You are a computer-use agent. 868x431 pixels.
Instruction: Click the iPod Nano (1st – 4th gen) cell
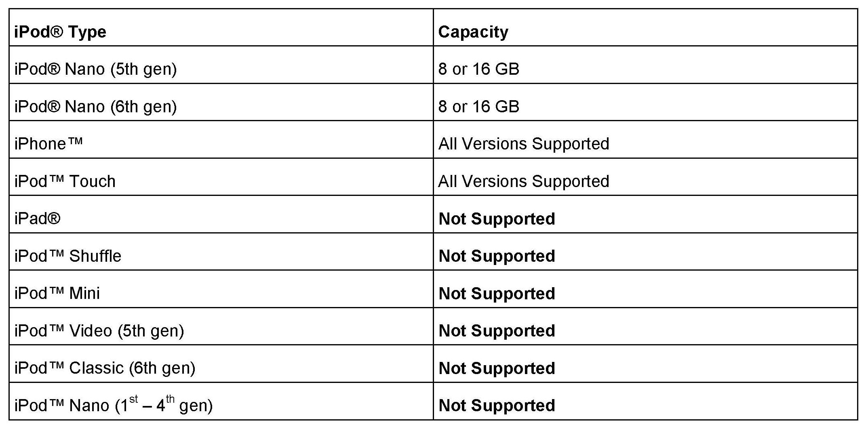coord(114,405)
